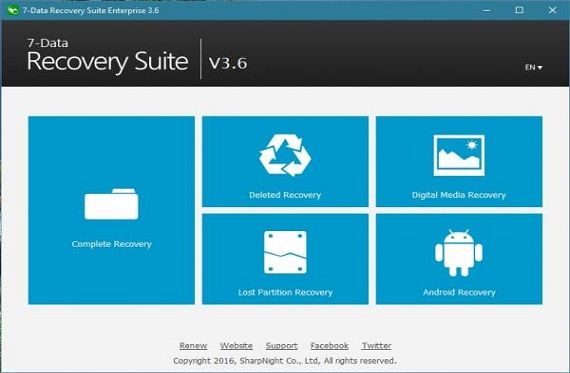This screenshot has height=373, width=570.
Task: Click the SharpNight copyright notice
Action: [x=285, y=361]
